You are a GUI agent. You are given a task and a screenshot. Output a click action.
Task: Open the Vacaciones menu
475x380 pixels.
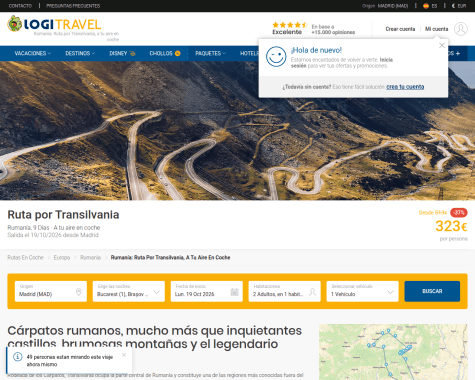coord(33,53)
